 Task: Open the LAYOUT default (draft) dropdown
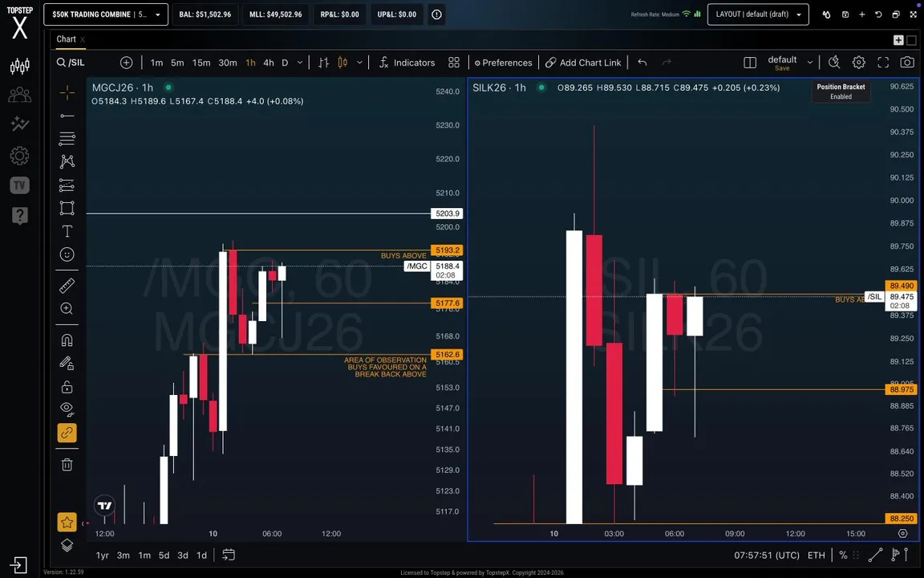[758, 14]
